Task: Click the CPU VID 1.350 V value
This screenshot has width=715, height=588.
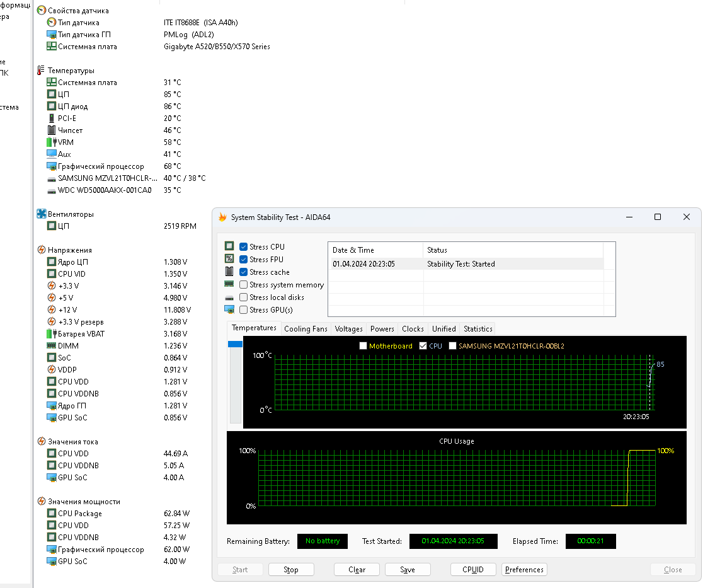Action: coord(176,274)
